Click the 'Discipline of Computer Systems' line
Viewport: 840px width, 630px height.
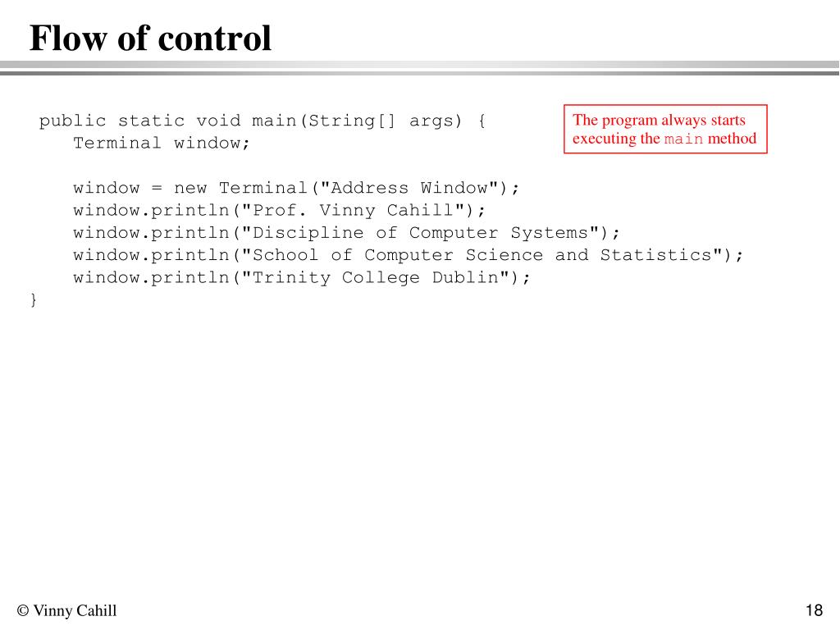click(x=347, y=233)
